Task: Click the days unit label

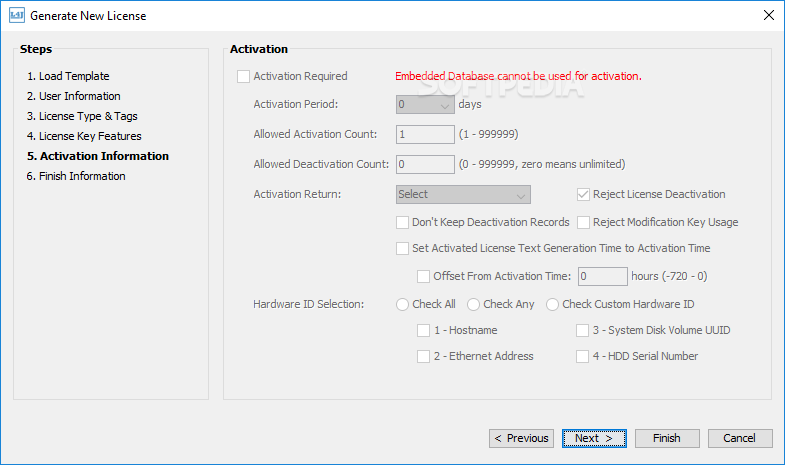Action: pos(470,104)
